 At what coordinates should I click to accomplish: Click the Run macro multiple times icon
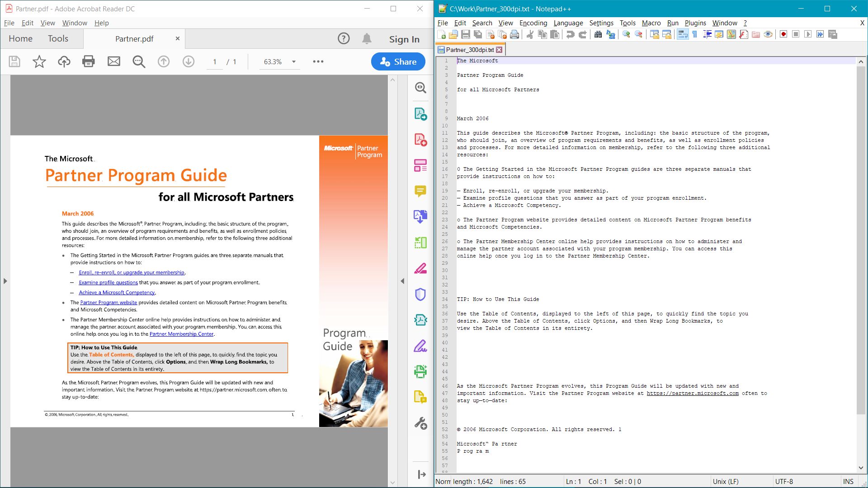pos(821,35)
